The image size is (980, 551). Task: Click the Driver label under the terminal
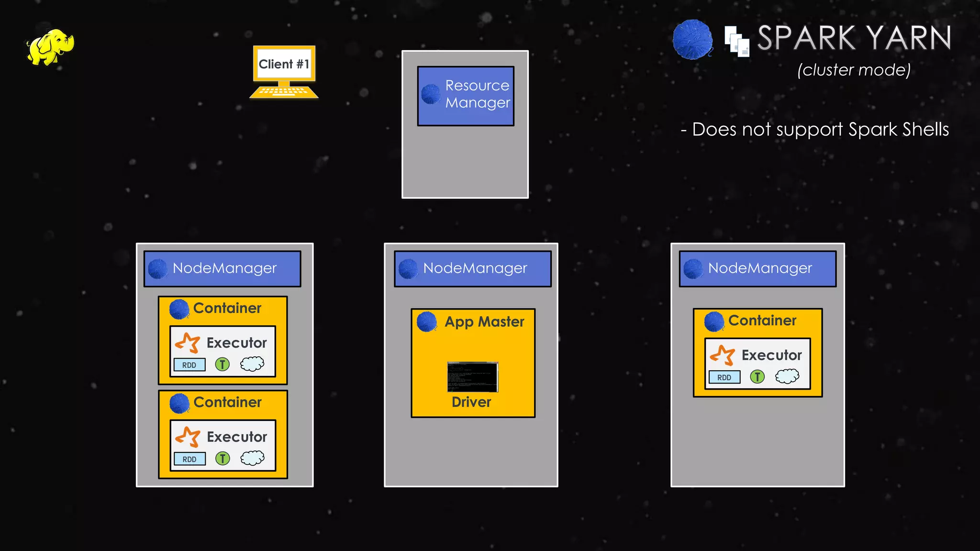coord(471,402)
